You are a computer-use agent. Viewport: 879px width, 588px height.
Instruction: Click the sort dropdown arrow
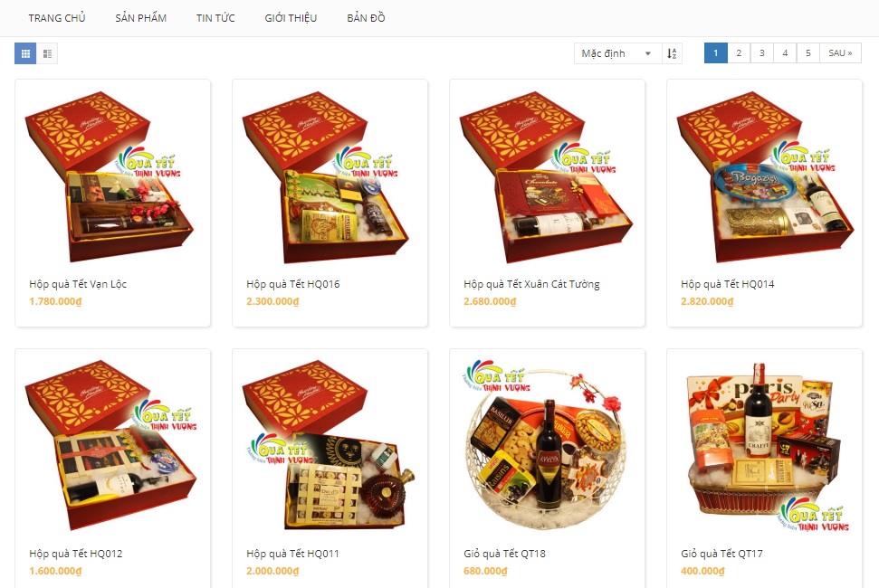(x=648, y=53)
